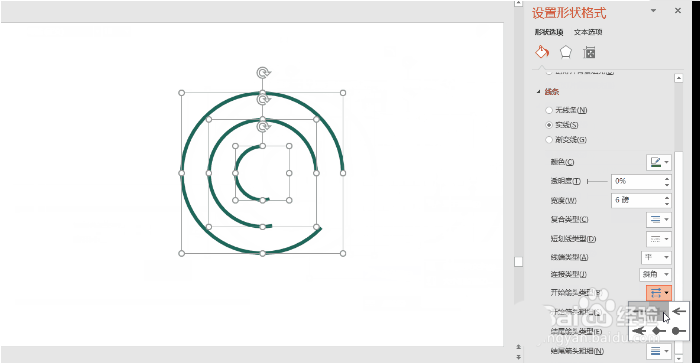The height and width of the screenshot is (363, 700).
Task: Click the 设置形状格式 pane title
Action: click(x=569, y=13)
